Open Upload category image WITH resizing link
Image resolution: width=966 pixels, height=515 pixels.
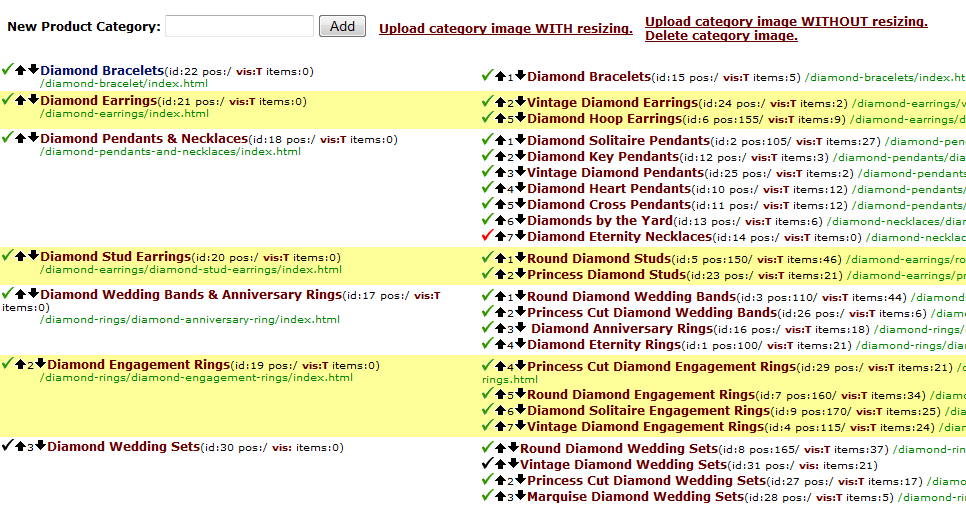click(x=505, y=29)
